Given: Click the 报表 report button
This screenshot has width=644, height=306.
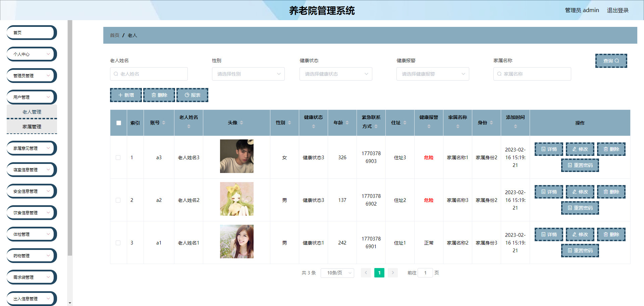Looking at the screenshot, I should (x=192, y=95).
